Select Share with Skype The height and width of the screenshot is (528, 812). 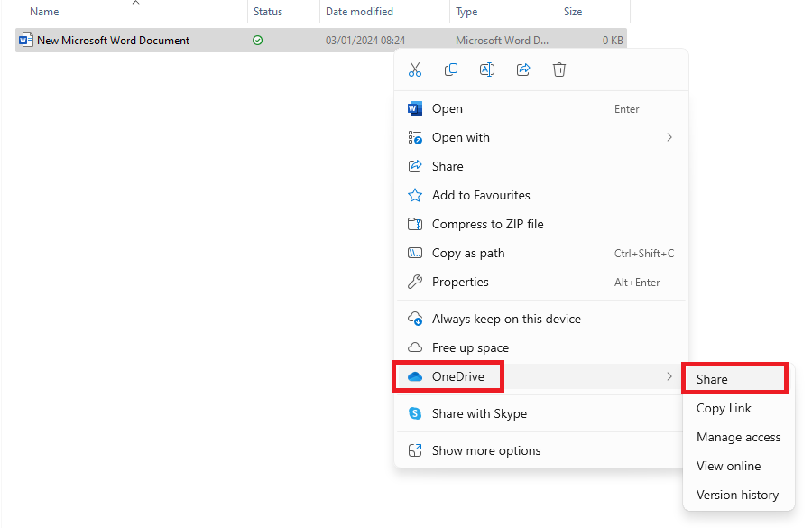(x=541, y=414)
